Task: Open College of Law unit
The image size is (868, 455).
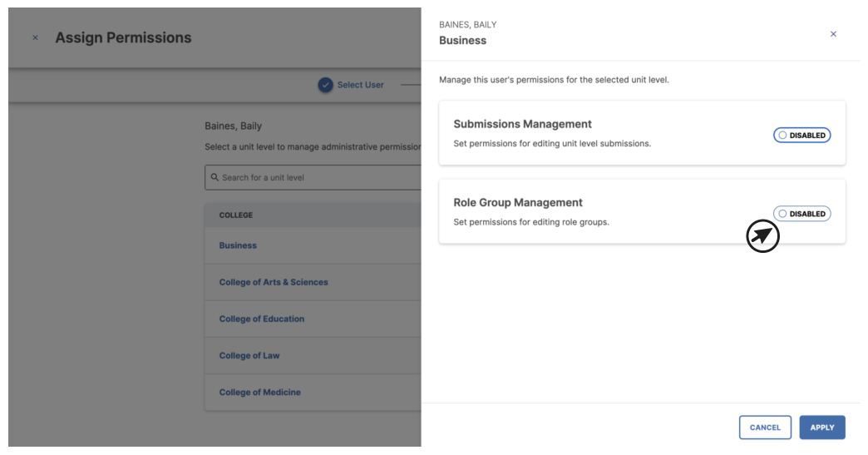Action: (249, 355)
